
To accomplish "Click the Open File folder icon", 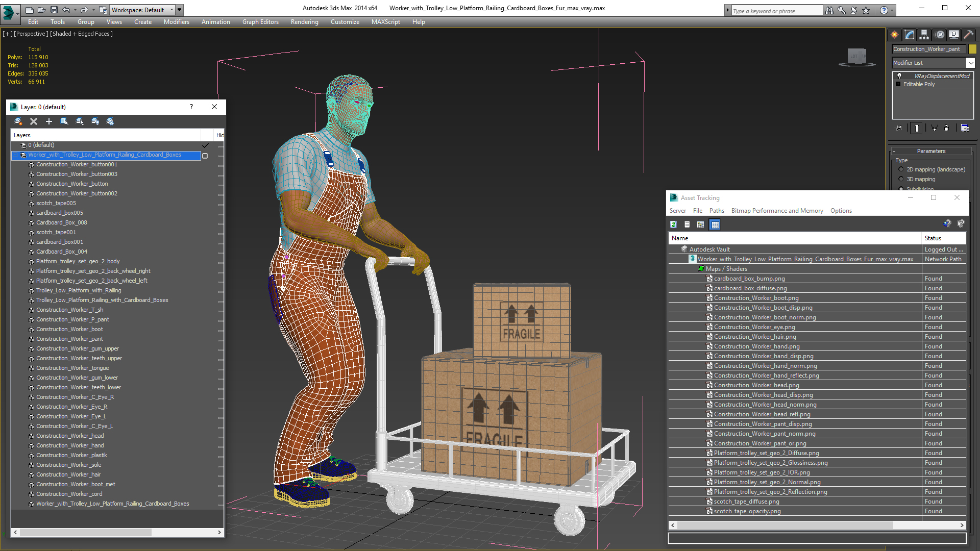I will (42, 10).
